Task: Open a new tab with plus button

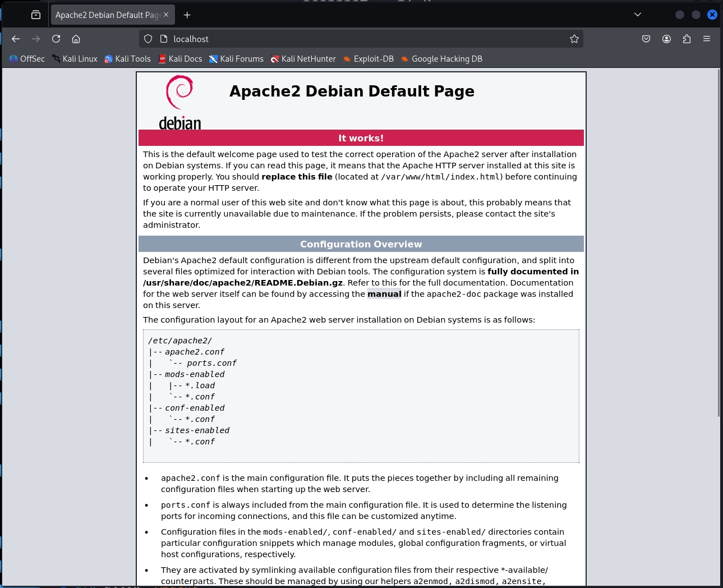Action: 187,15
